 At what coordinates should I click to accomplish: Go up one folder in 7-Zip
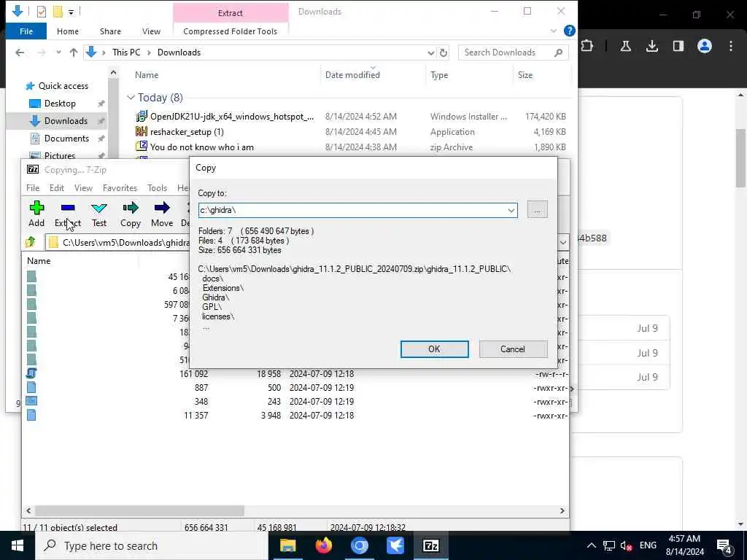31,242
